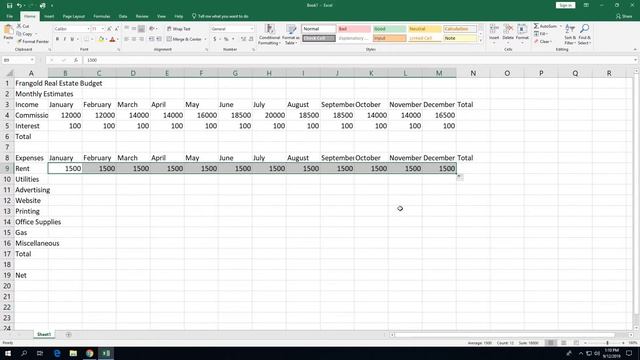
Task: Toggle Wrap Text
Action: tap(179, 29)
